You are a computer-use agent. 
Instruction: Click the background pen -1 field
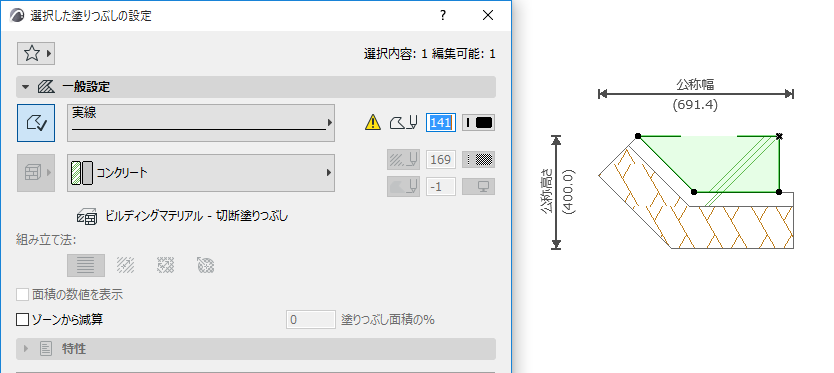[x=441, y=187]
